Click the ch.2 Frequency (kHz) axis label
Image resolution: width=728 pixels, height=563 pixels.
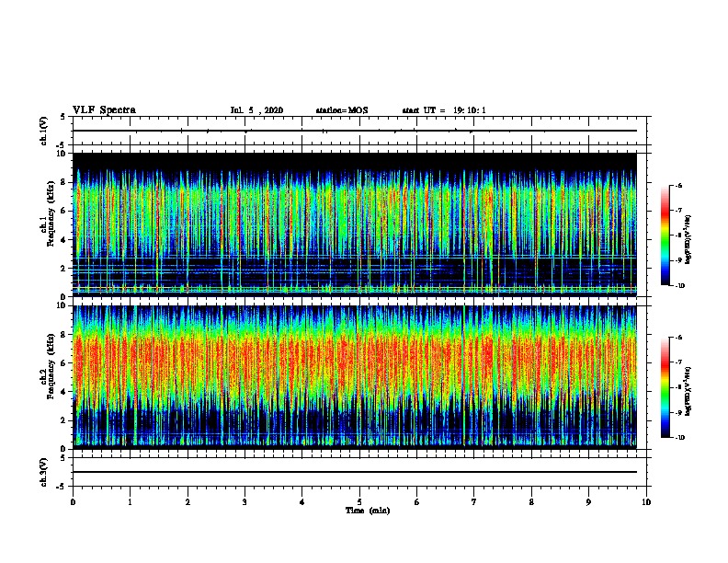[48, 366]
